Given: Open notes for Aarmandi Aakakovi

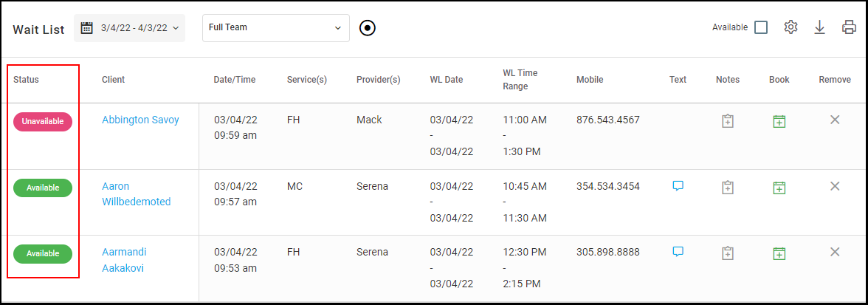Looking at the screenshot, I should pos(728,253).
